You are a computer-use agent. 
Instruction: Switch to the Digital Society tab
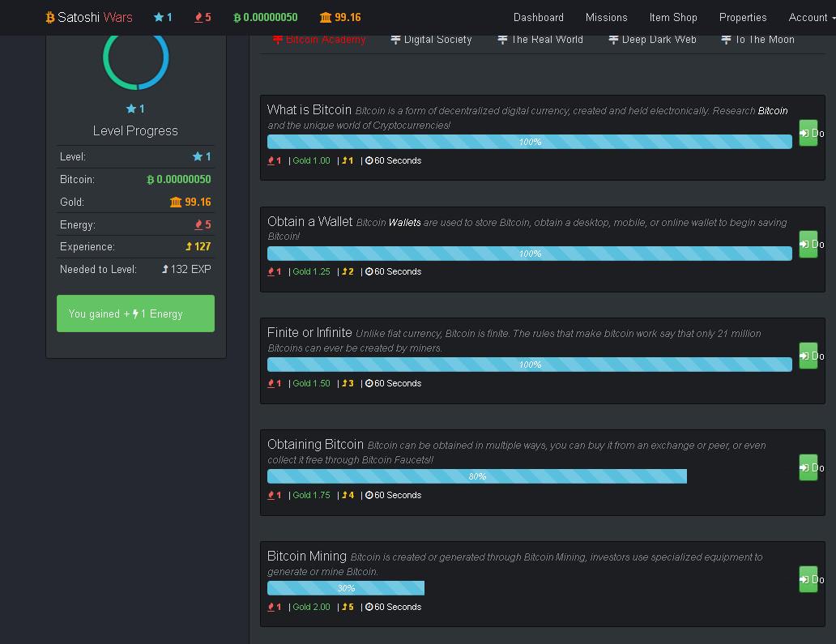431,40
